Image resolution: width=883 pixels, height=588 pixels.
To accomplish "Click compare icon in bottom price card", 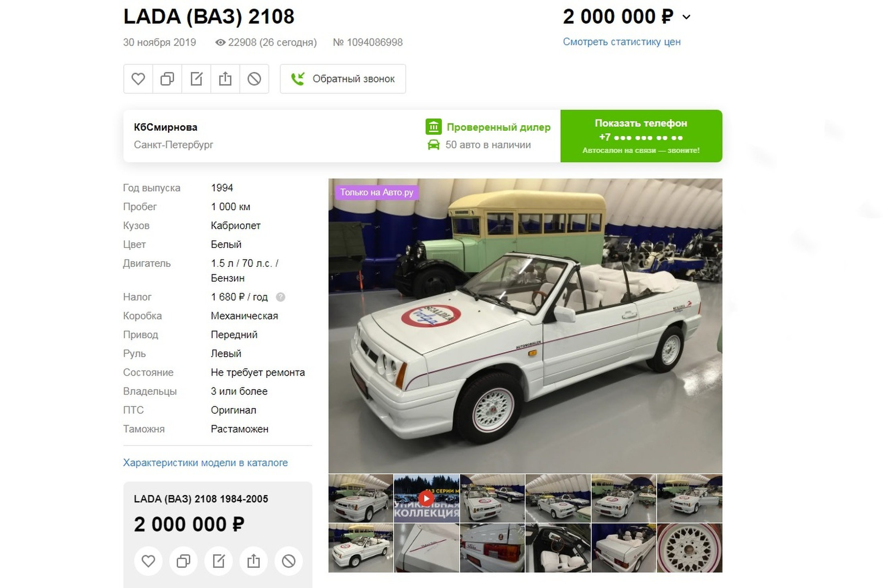I will tap(183, 561).
